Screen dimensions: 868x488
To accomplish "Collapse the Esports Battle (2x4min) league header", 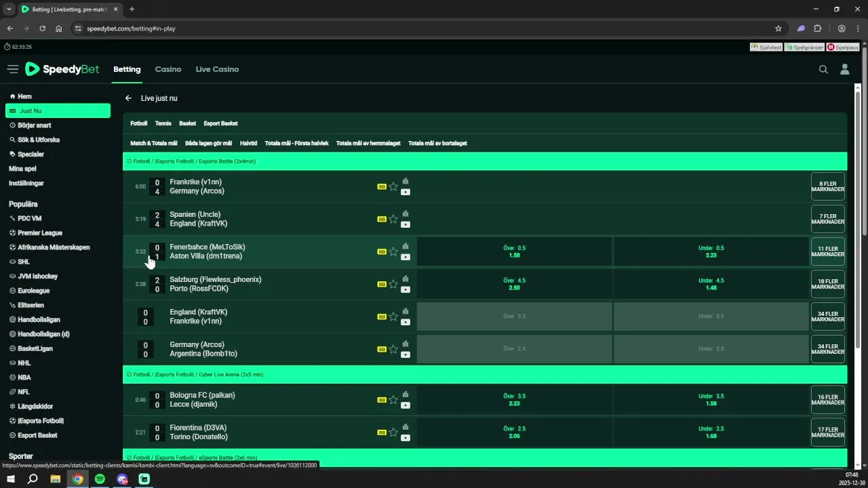I will 485,161.
